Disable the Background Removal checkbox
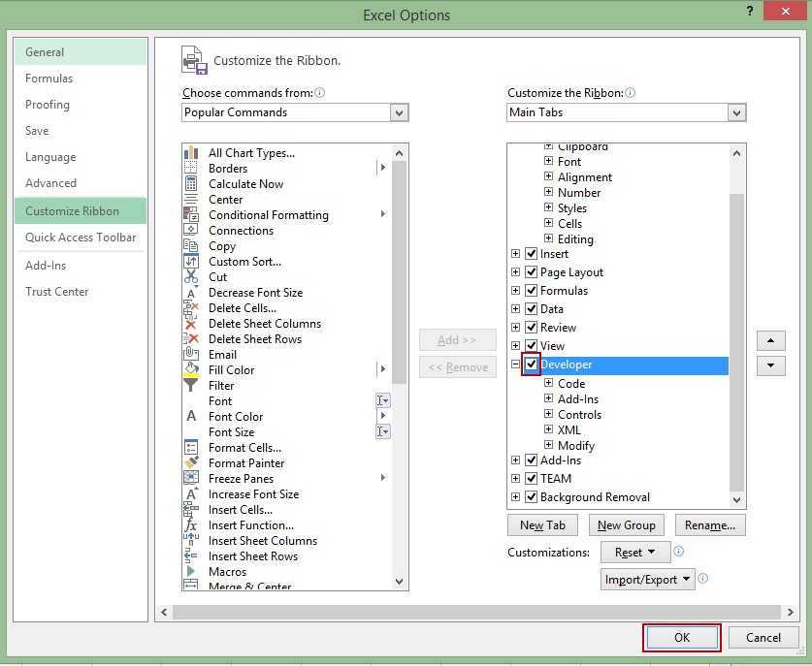 click(531, 496)
